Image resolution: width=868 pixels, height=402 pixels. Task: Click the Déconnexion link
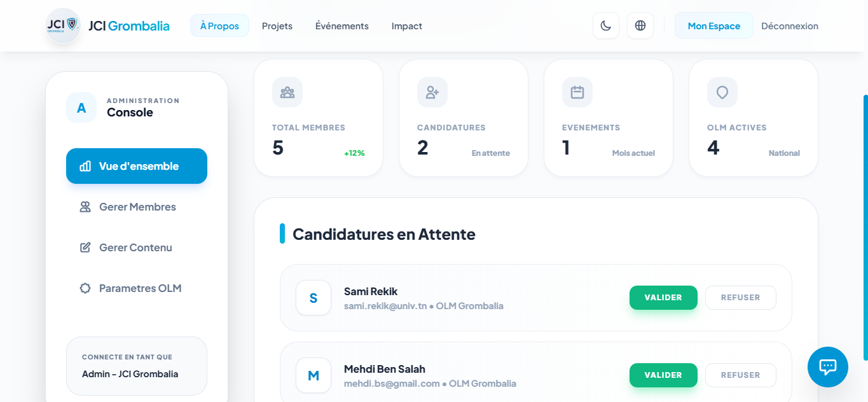(x=790, y=26)
